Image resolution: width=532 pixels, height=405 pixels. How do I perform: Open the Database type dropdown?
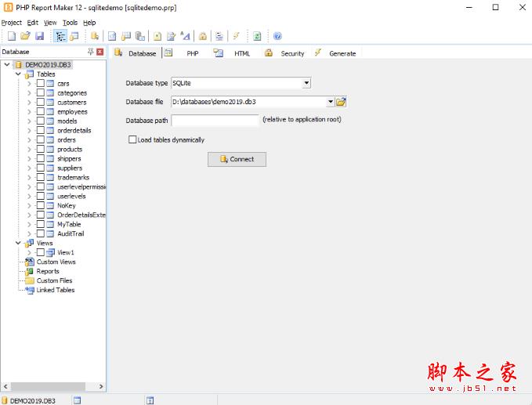coord(306,83)
